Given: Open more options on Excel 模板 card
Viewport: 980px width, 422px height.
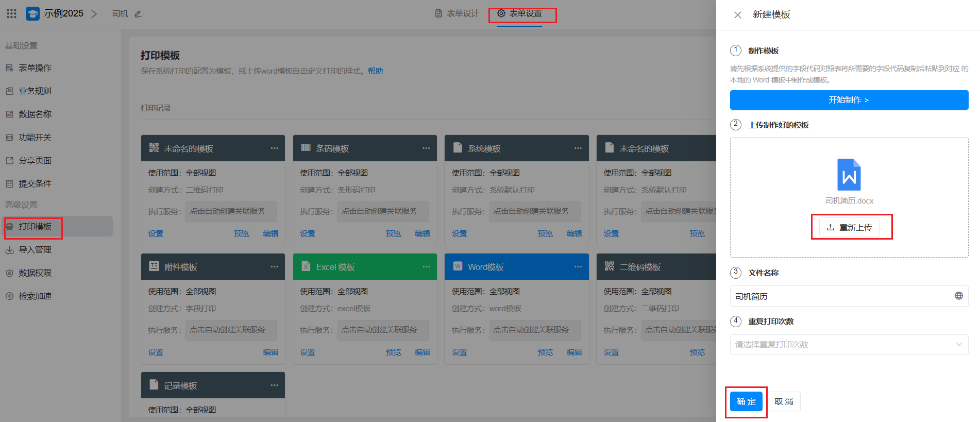Looking at the screenshot, I should (x=426, y=267).
